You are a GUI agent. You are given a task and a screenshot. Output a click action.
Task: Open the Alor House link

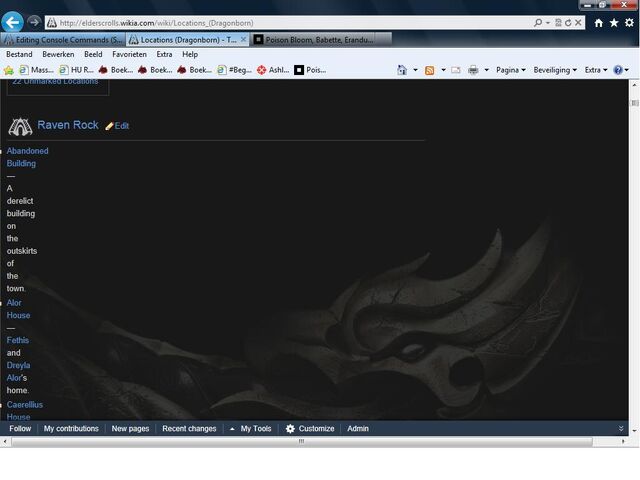pyautogui.click(x=18, y=309)
